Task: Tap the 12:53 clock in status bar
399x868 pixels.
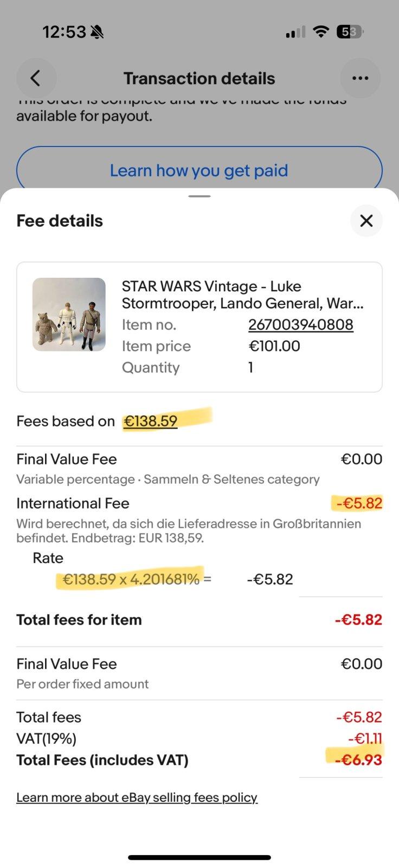Action: 64,33
